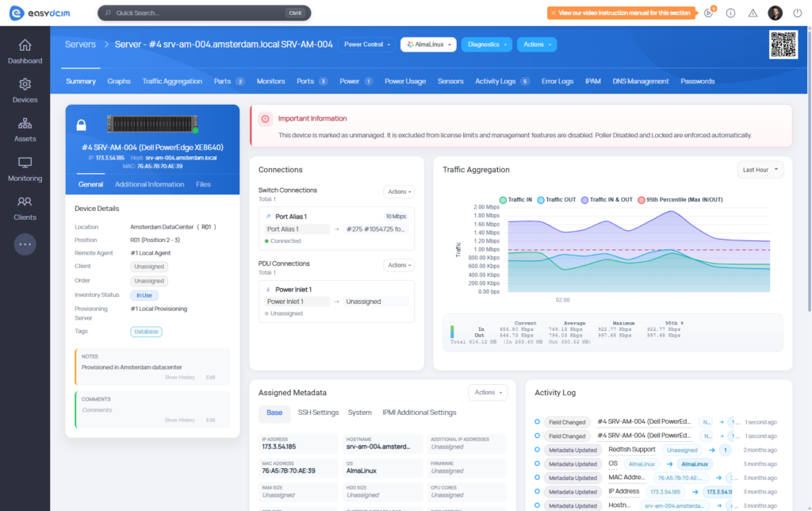The image size is (812, 511).
Task: Open Assigned Metadata Actions dropdown
Action: [x=488, y=392]
